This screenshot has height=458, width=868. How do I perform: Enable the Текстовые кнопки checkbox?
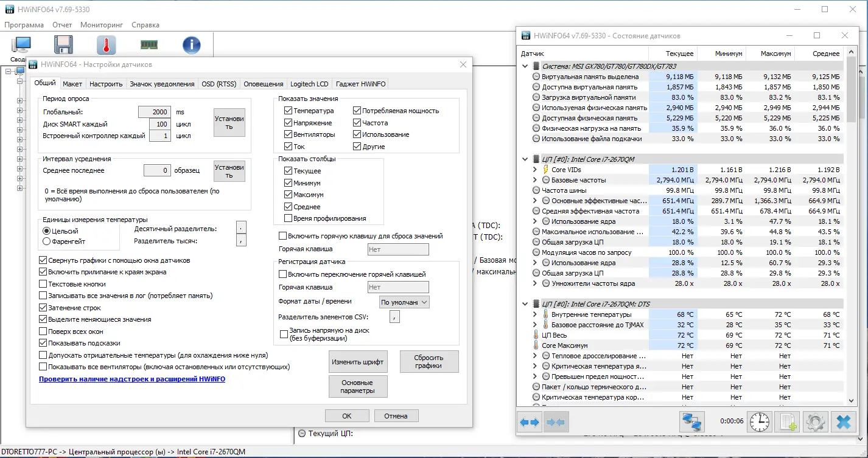coord(43,284)
